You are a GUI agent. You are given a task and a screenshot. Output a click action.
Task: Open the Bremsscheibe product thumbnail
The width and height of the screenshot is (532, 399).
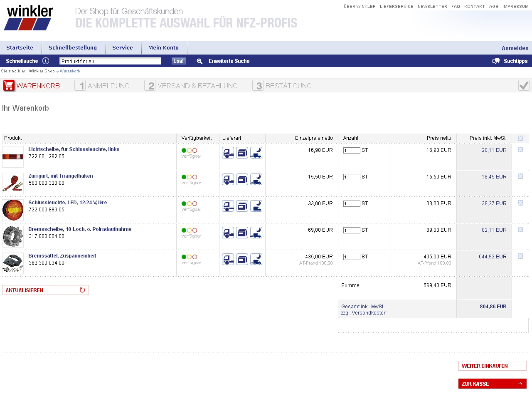tap(13, 236)
